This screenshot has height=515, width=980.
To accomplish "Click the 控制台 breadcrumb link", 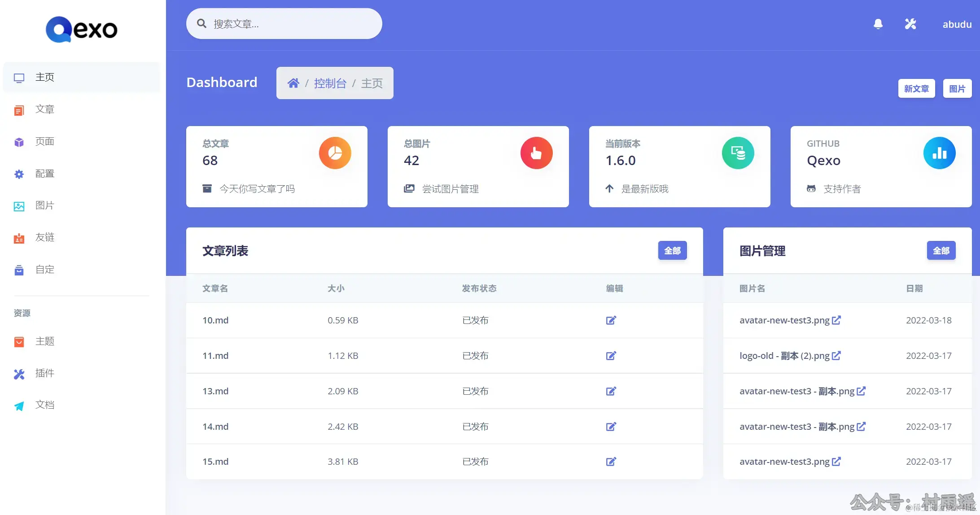I will [x=330, y=83].
